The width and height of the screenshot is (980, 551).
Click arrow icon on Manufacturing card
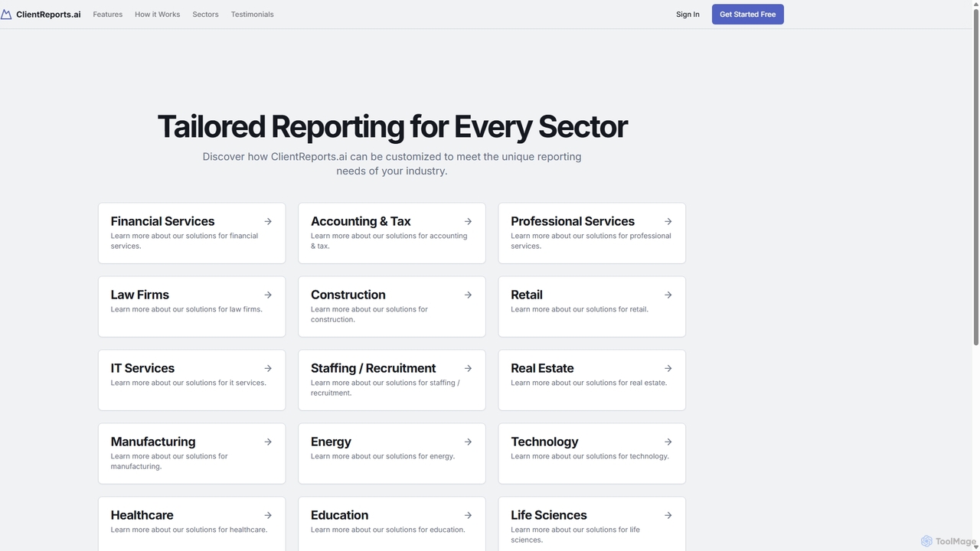pyautogui.click(x=268, y=442)
